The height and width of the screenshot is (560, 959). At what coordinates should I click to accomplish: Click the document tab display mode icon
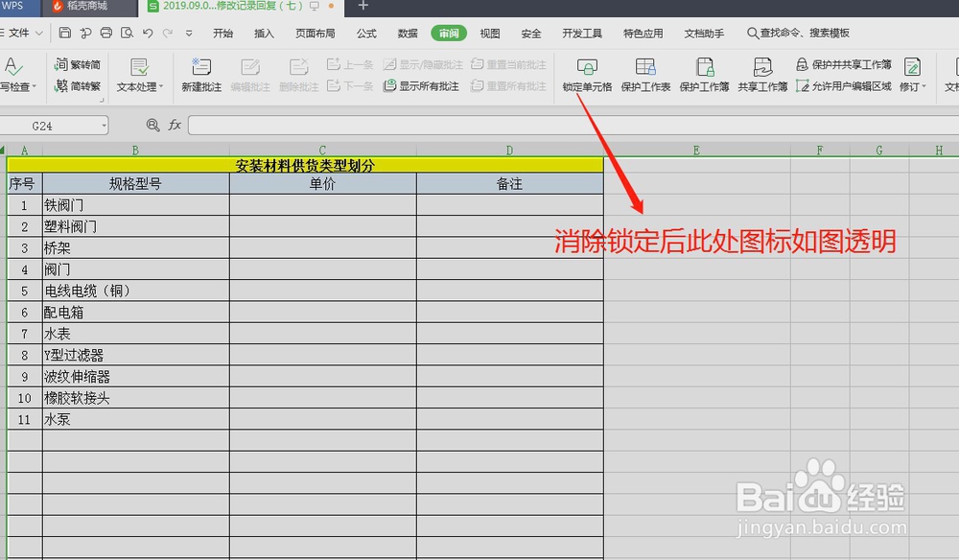click(x=315, y=6)
